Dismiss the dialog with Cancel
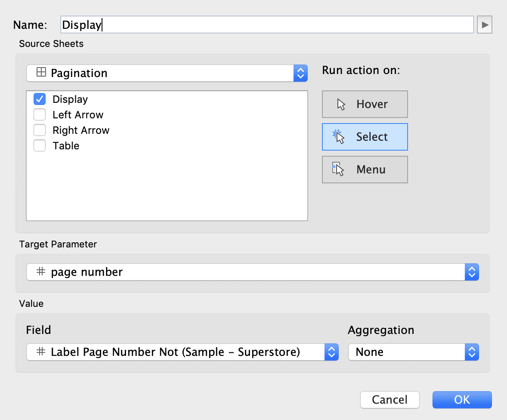The image size is (507, 420). (x=390, y=400)
